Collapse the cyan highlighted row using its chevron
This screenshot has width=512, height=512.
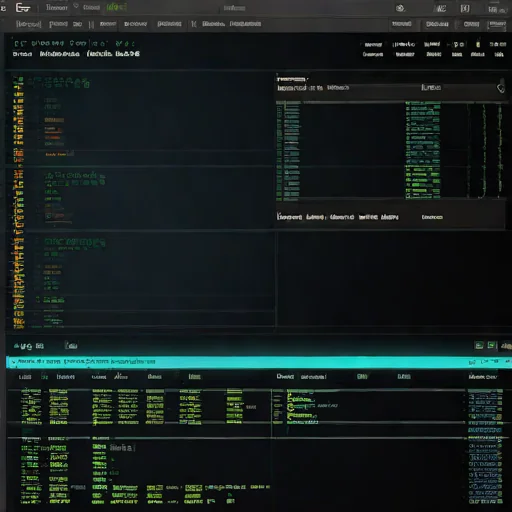click(13, 362)
